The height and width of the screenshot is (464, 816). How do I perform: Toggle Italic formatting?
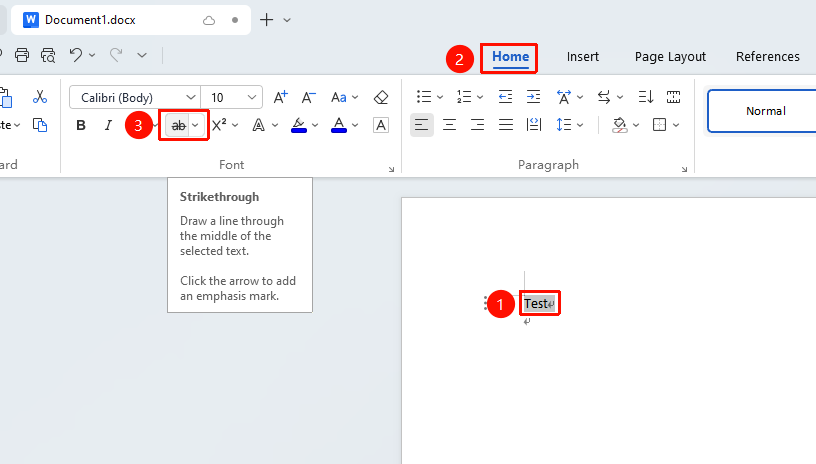tap(108, 125)
